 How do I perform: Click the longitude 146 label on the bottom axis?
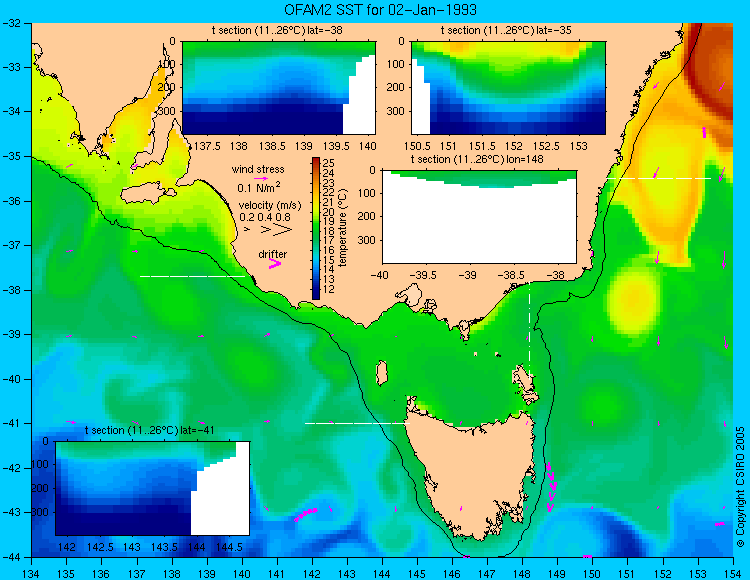452,574
